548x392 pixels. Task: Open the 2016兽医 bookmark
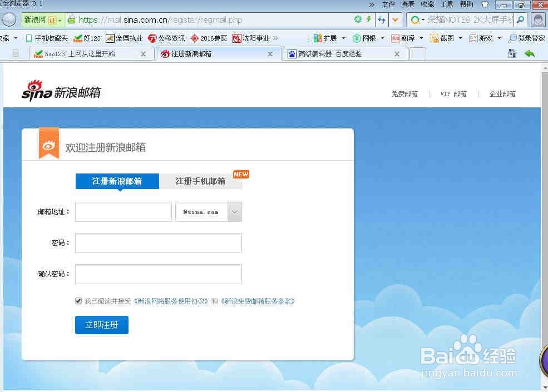pos(209,38)
